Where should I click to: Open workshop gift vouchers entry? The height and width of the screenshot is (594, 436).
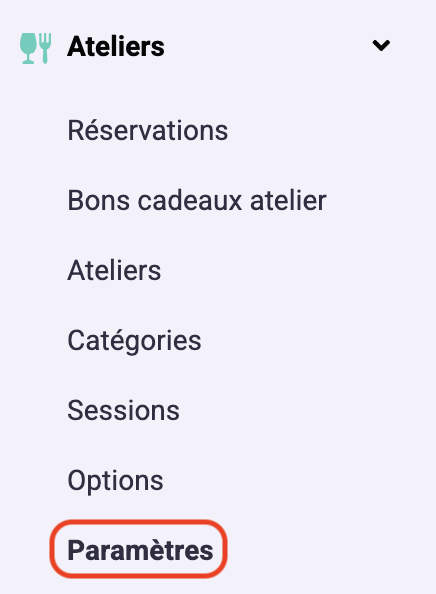[x=197, y=201]
